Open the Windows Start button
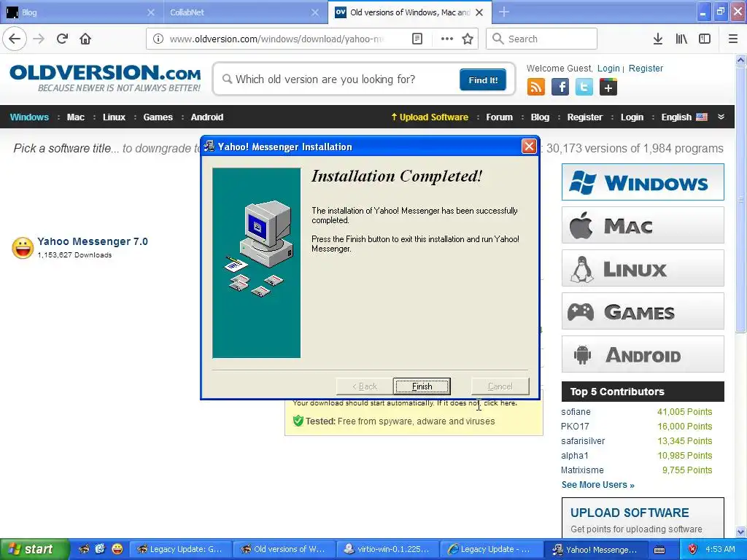Screen dimensions: 747x560 click(x=34, y=549)
